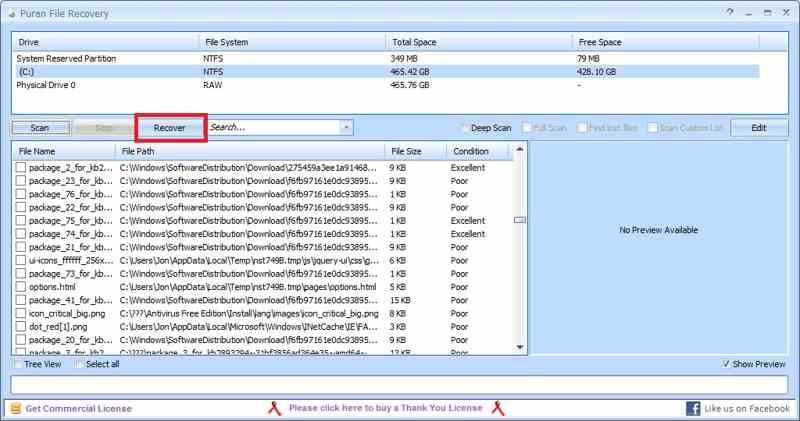The height and width of the screenshot is (421, 800).
Task: Click the red ribbon left of the Thank You text
Action: 275,408
